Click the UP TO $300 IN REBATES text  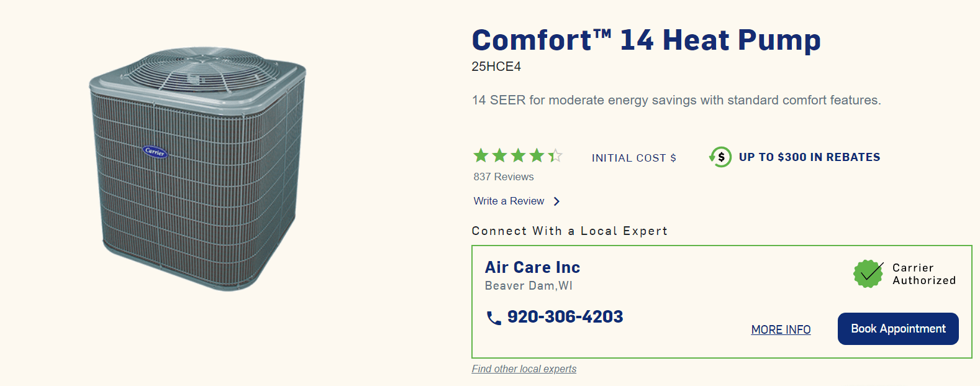(809, 157)
